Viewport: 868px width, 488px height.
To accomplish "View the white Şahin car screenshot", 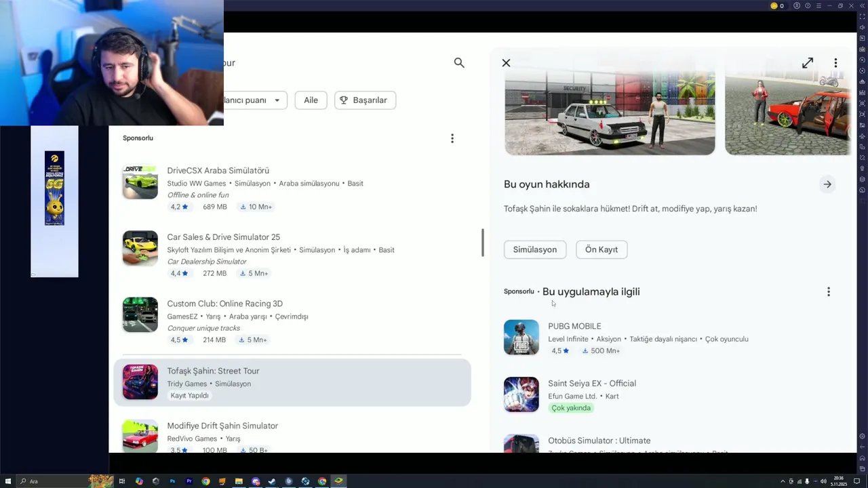I will pos(610,113).
